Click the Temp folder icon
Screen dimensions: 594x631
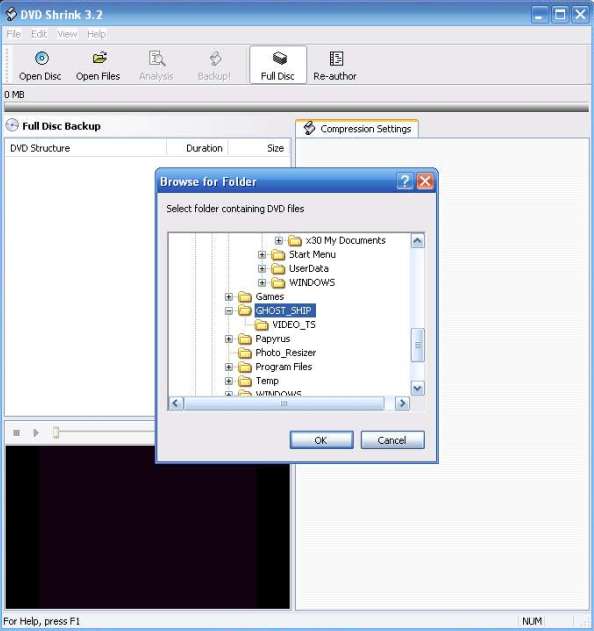pos(245,381)
